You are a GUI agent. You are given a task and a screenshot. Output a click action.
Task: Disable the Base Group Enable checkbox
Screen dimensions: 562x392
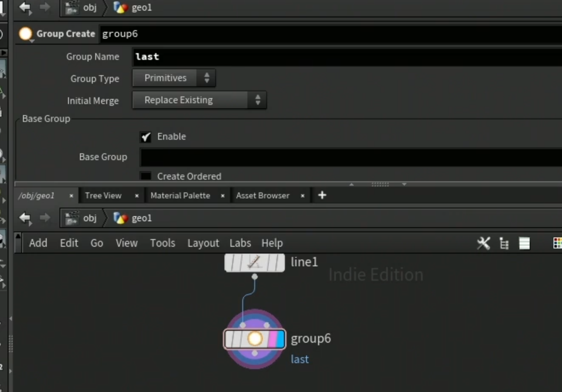(146, 137)
